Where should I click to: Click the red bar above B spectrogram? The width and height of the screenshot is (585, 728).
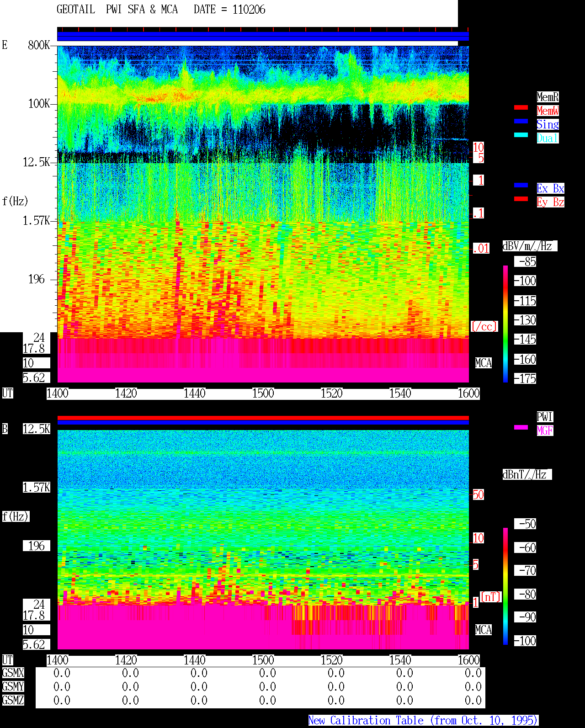(x=263, y=418)
